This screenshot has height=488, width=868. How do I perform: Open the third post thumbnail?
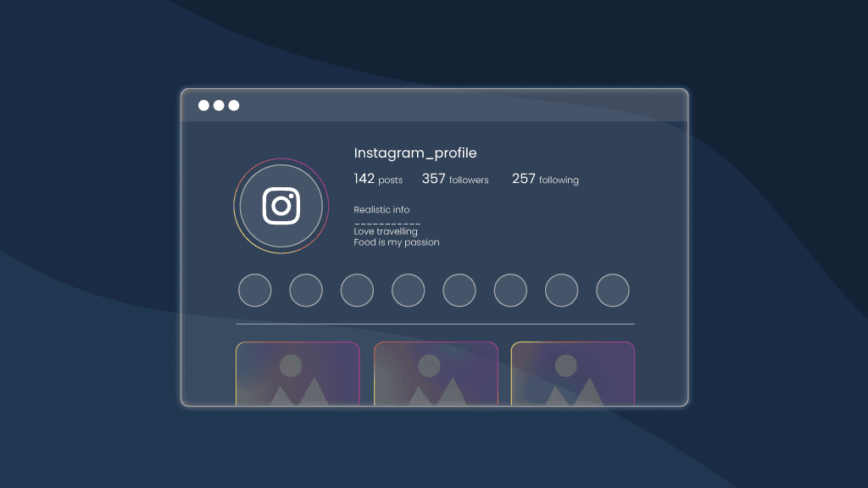(573, 374)
